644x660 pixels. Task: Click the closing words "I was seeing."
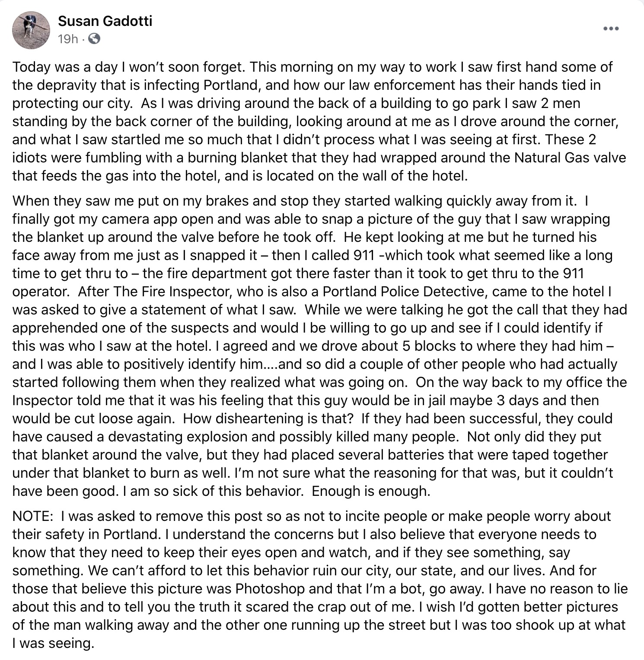(53, 643)
